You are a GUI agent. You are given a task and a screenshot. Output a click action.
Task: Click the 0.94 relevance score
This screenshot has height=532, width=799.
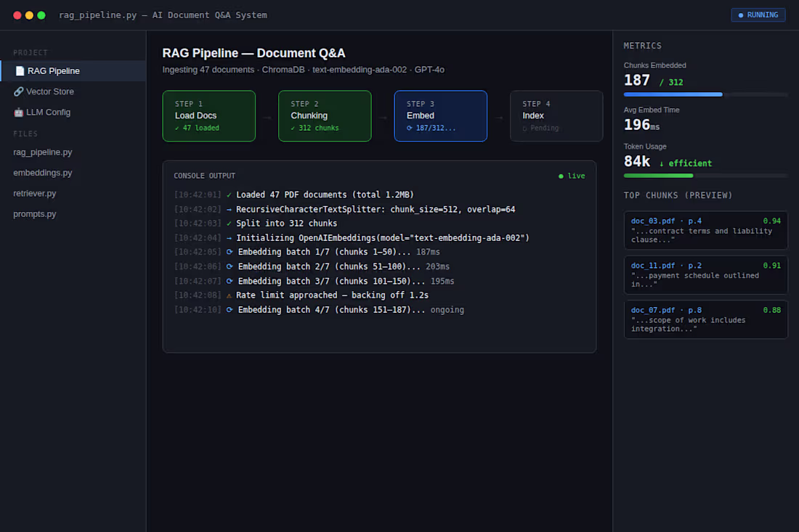point(771,221)
